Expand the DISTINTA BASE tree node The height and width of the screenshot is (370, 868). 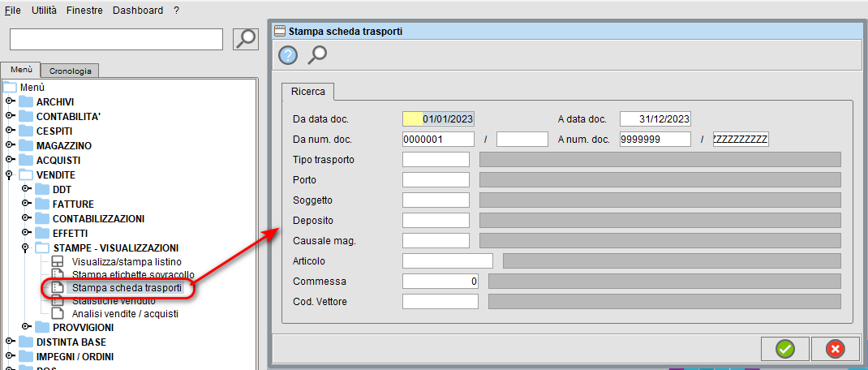click(x=10, y=342)
